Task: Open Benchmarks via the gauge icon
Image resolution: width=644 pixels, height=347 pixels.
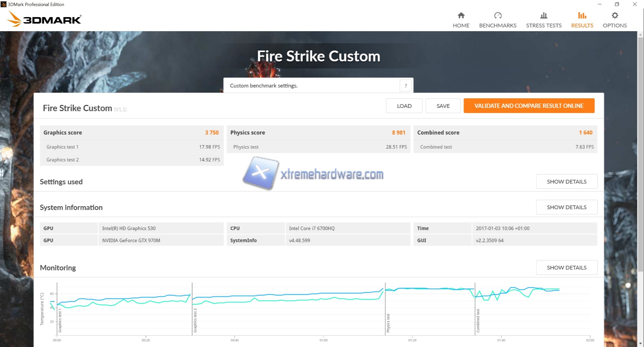Action: coord(498,16)
